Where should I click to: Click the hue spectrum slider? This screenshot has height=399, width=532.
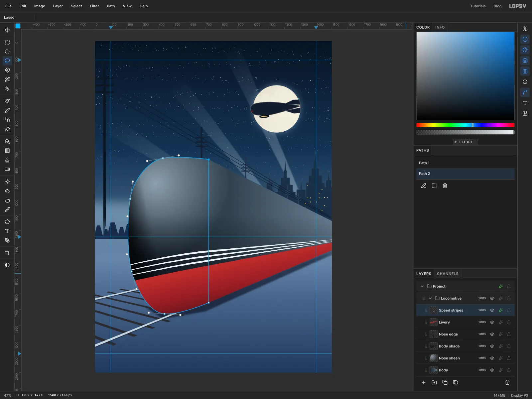465,125
